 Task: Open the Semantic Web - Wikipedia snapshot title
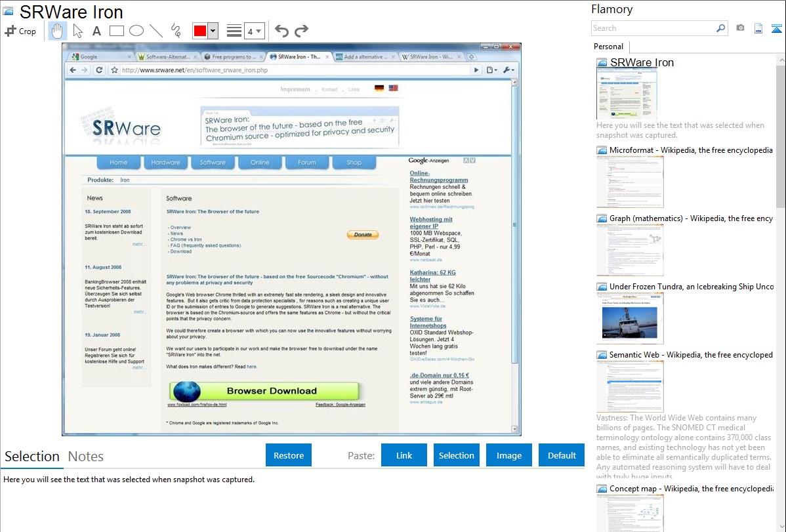(691, 354)
